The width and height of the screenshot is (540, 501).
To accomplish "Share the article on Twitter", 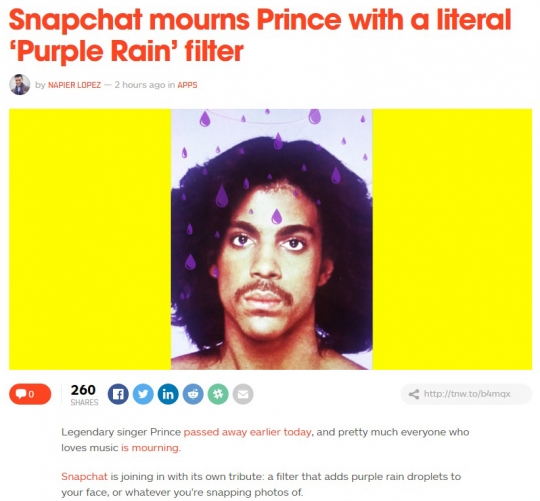I will tap(143, 394).
